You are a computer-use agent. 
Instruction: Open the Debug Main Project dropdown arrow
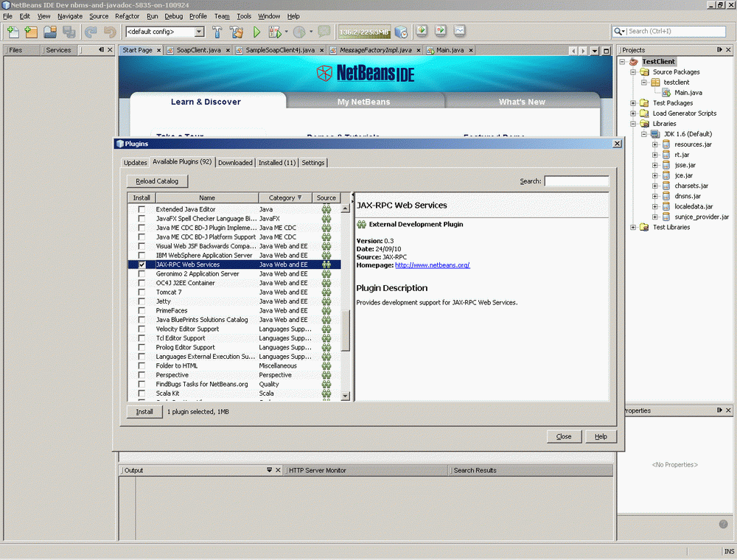point(286,32)
